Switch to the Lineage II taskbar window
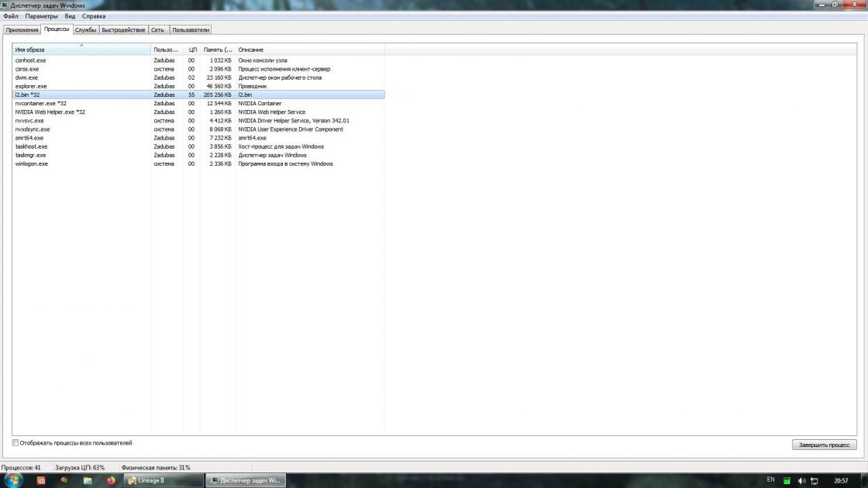Image resolution: width=868 pixels, height=488 pixels. [x=163, y=480]
